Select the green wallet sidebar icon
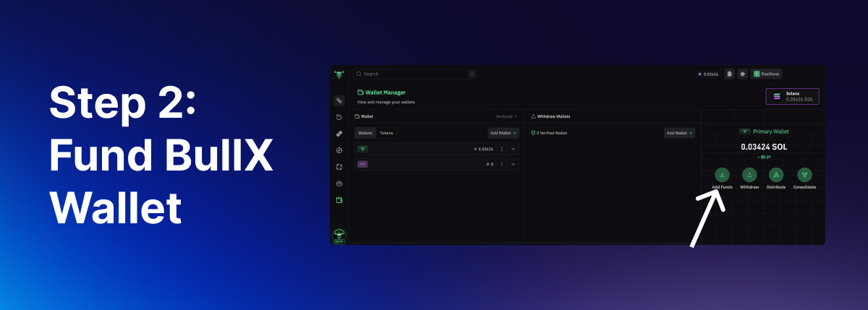The height and width of the screenshot is (310, 868). 339,200
